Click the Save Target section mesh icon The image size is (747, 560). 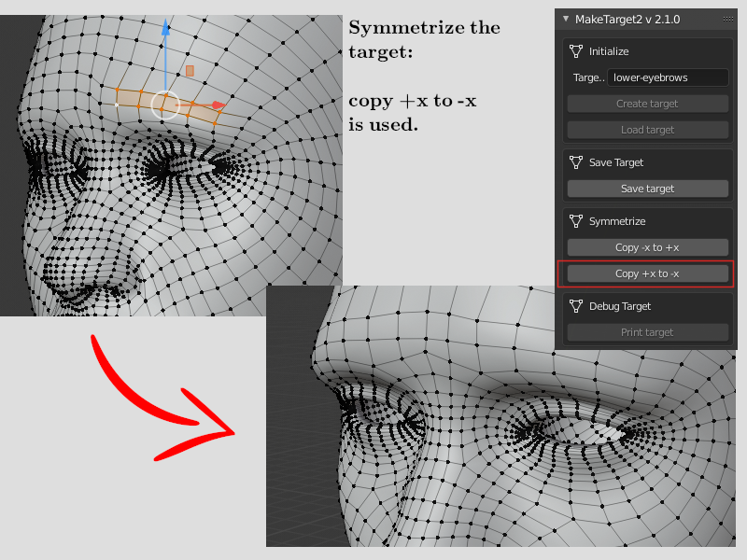(576, 162)
